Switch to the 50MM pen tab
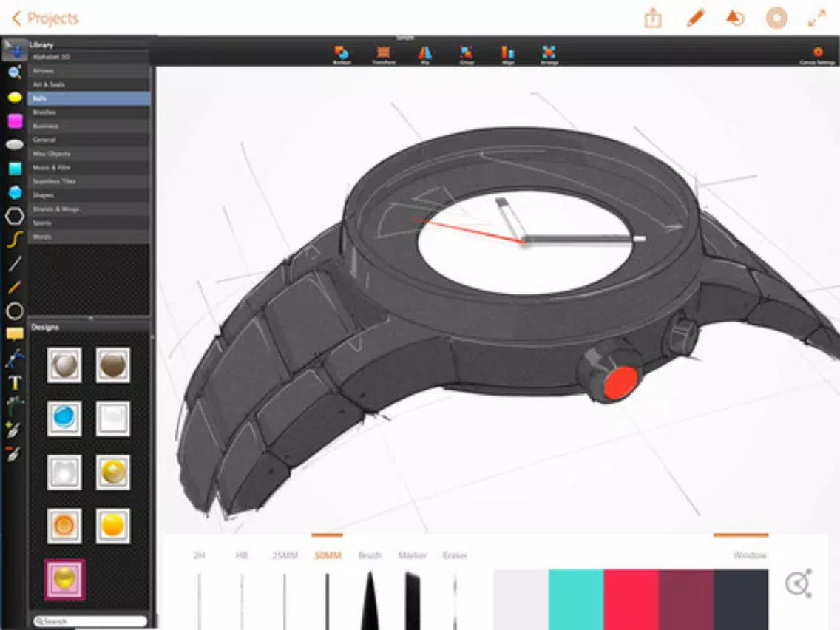Image resolution: width=840 pixels, height=630 pixels. point(328,555)
